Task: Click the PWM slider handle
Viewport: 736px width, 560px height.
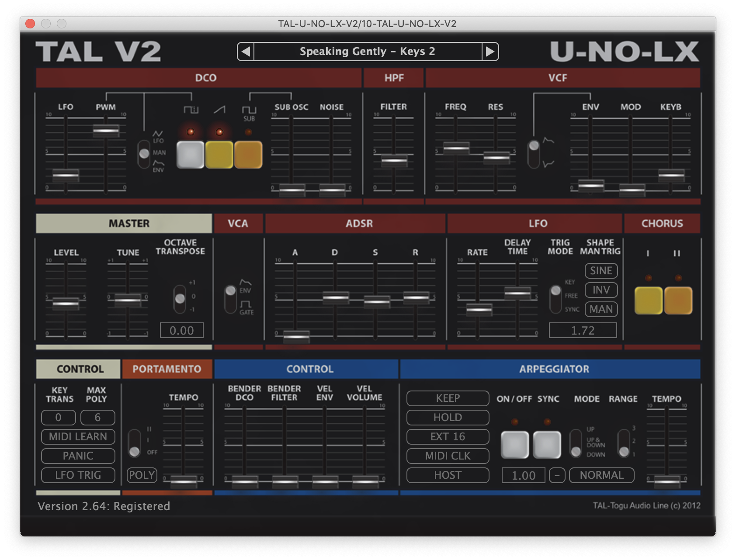Action: tap(106, 131)
